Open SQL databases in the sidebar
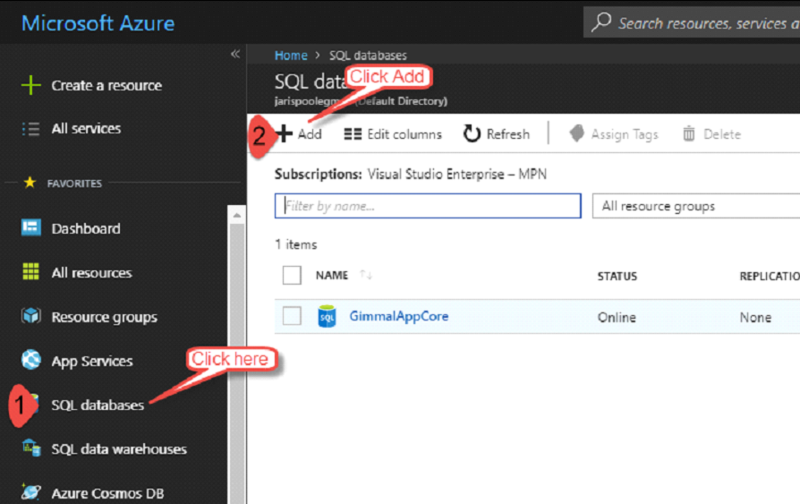 [97, 405]
